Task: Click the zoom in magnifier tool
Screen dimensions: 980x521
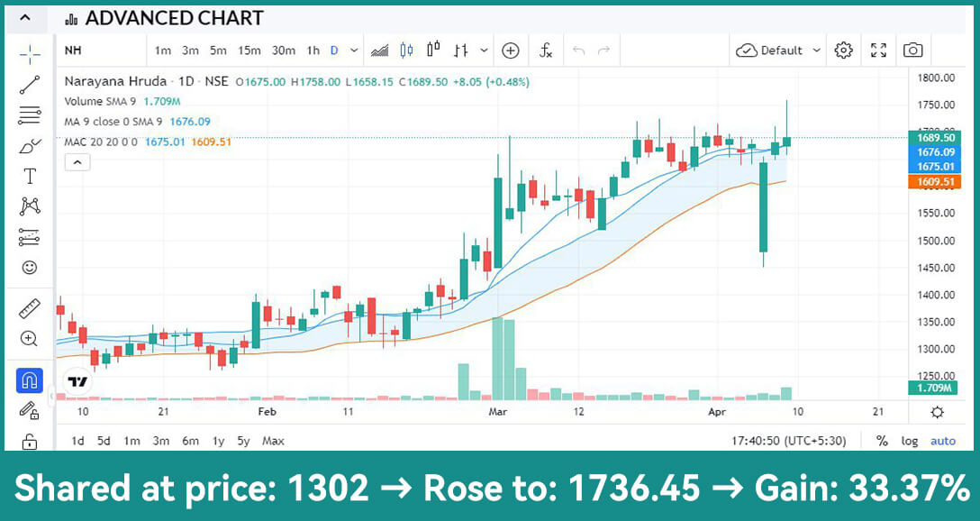Action: pos(30,339)
